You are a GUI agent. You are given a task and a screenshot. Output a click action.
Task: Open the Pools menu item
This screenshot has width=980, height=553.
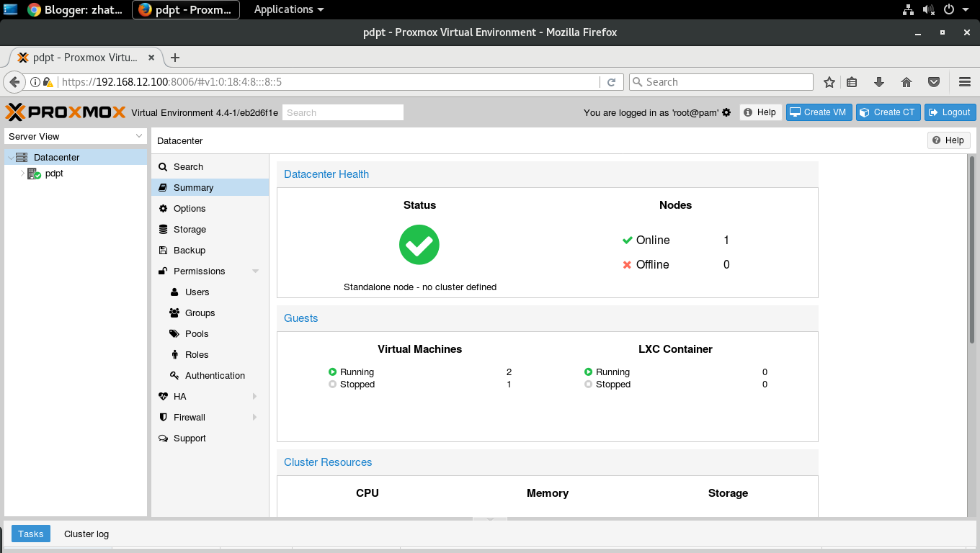pos(210,334)
